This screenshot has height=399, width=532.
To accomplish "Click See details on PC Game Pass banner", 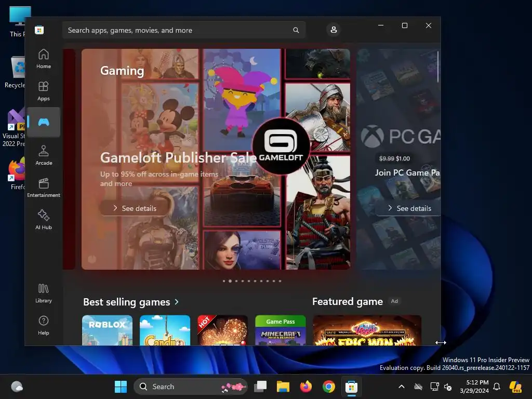I will tap(408, 208).
